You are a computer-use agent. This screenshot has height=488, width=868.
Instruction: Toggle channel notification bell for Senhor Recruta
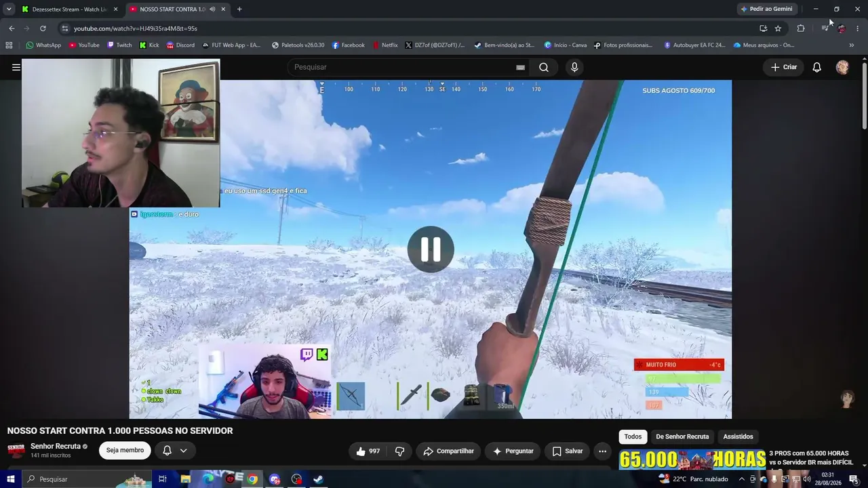point(167,450)
